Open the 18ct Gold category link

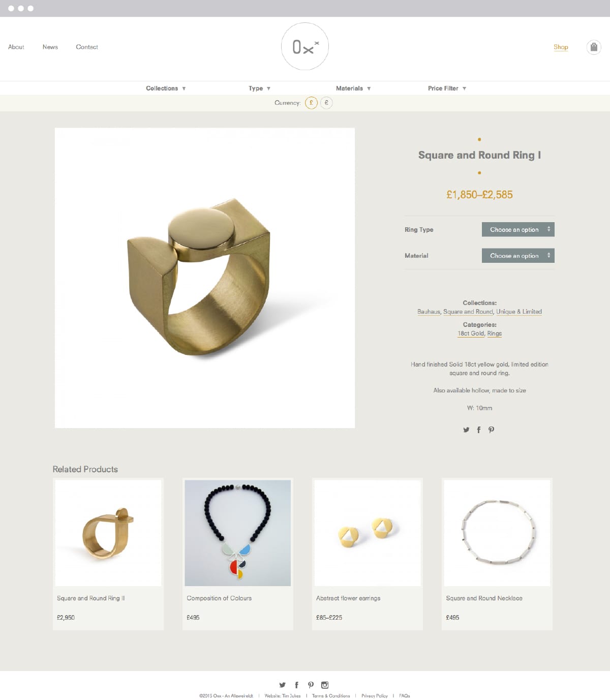(471, 333)
